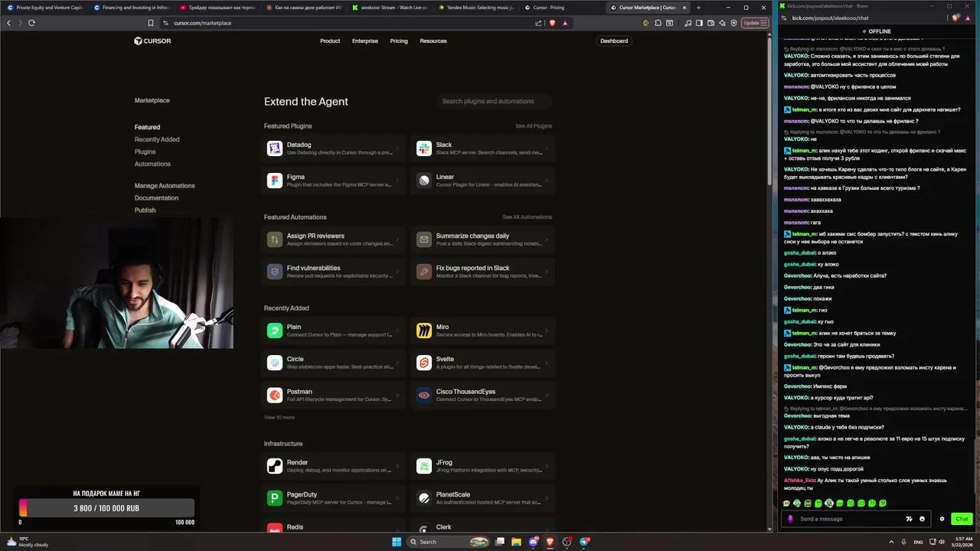Click the browser address bar URL
This screenshot has height=551, width=980.
pos(202,23)
